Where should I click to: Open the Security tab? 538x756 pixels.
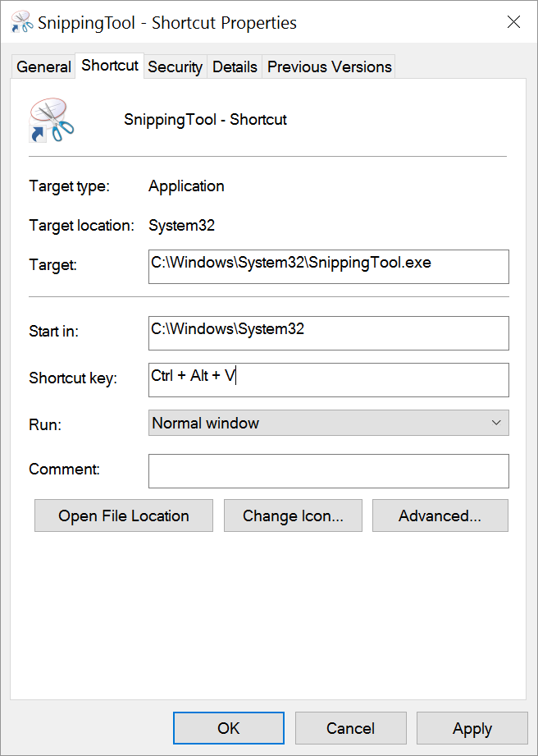(175, 66)
